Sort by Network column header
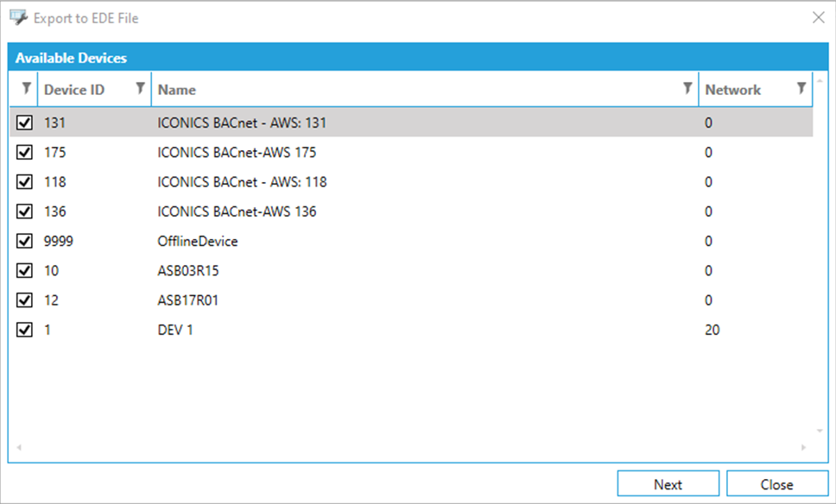This screenshot has height=504, width=836. pyautogui.click(x=732, y=90)
